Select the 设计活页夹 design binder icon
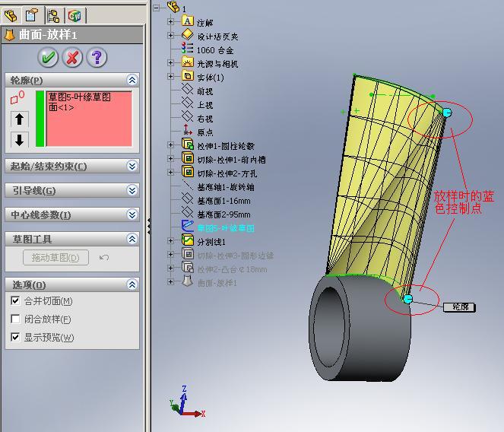This screenshot has height=432, width=504. click(x=188, y=34)
